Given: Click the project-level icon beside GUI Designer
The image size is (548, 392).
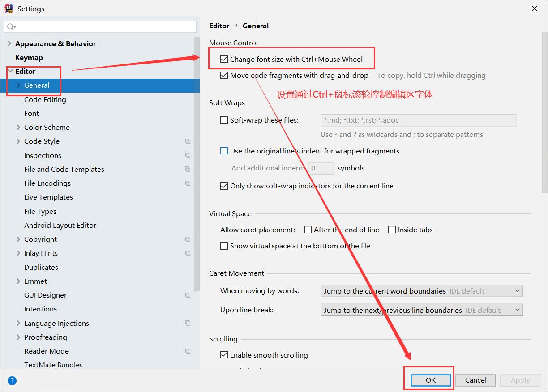Looking at the screenshot, I should tap(188, 295).
